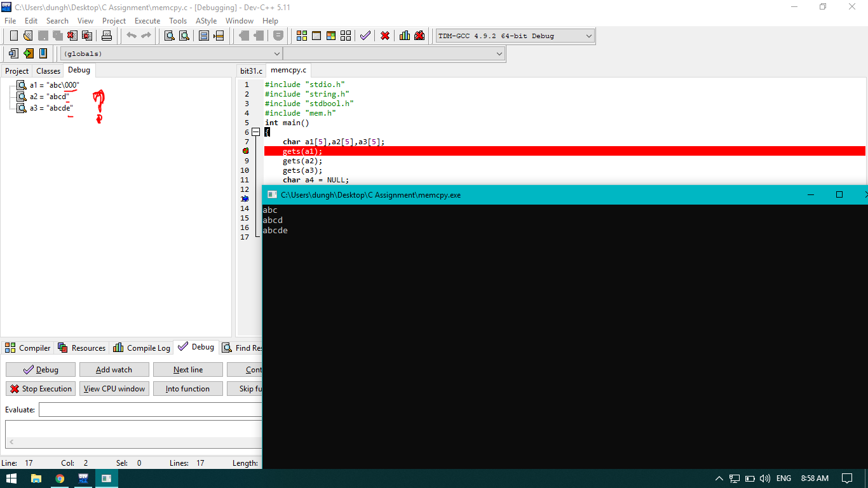Viewport: 868px width, 488px height.
Task: Click the Find magnifier toolbar icon
Action: click(170, 36)
